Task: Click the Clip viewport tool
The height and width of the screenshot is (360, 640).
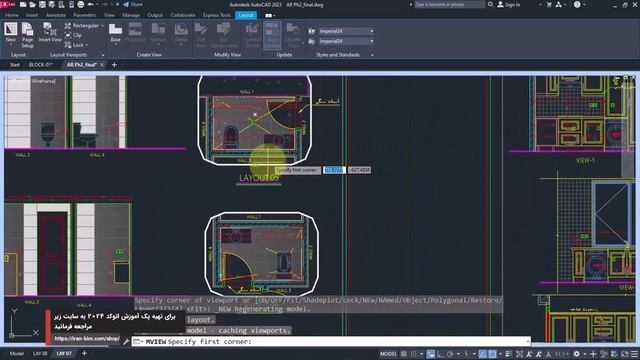Action: [x=73, y=36]
